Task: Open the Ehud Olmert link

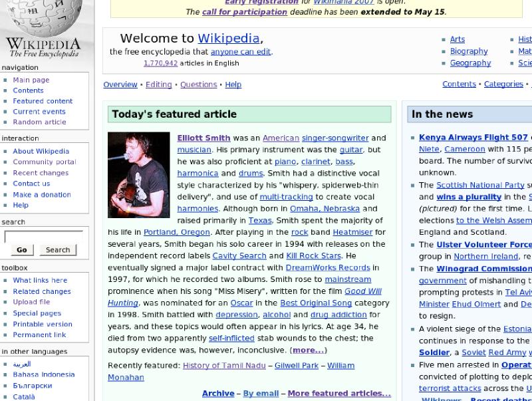Action: (476, 305)
